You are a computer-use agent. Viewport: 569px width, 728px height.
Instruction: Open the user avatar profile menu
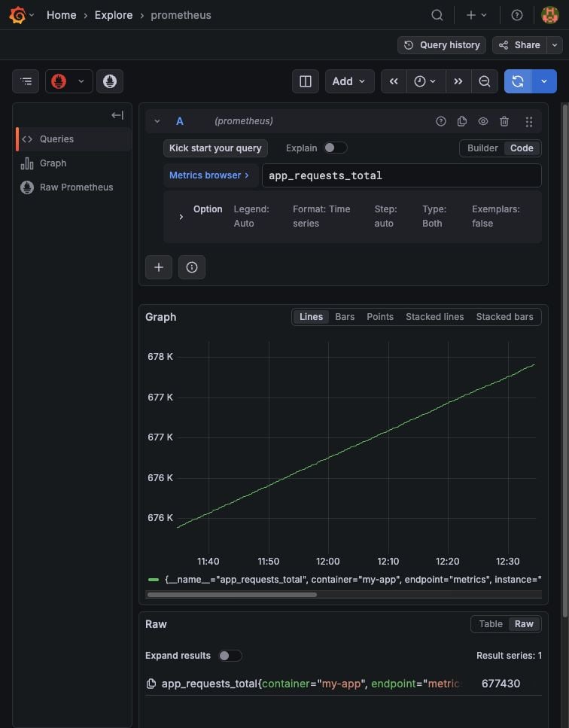[x=550, y=15]
